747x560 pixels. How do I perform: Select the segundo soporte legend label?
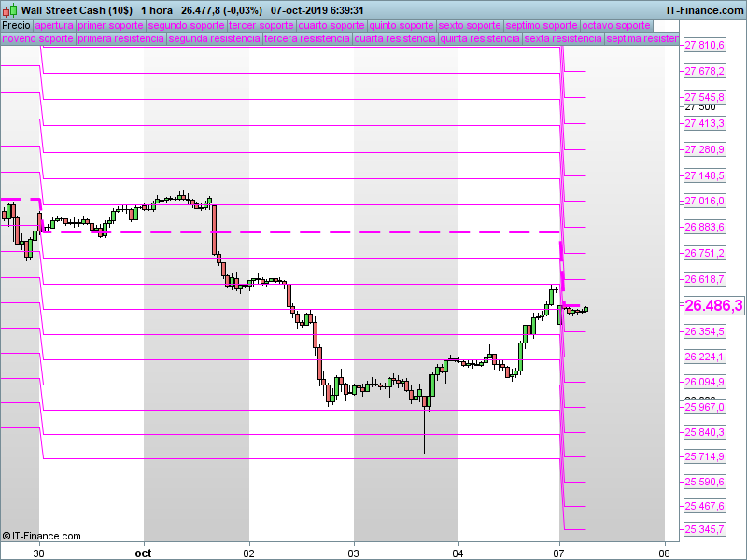coord(186,25)
